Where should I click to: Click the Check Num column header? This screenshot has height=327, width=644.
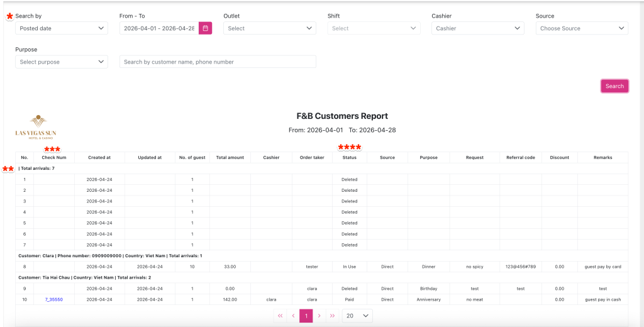click(54, 158)
